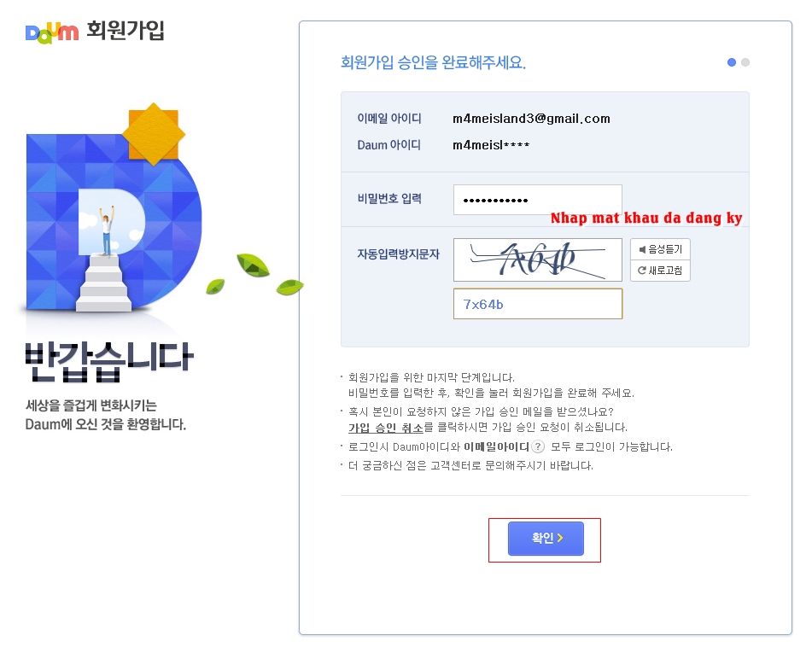The height and width of the screenshot is (653, 812).
Task: Select the email ID m4meisland3@gmail.com text
Action: (x=531, y=119)
